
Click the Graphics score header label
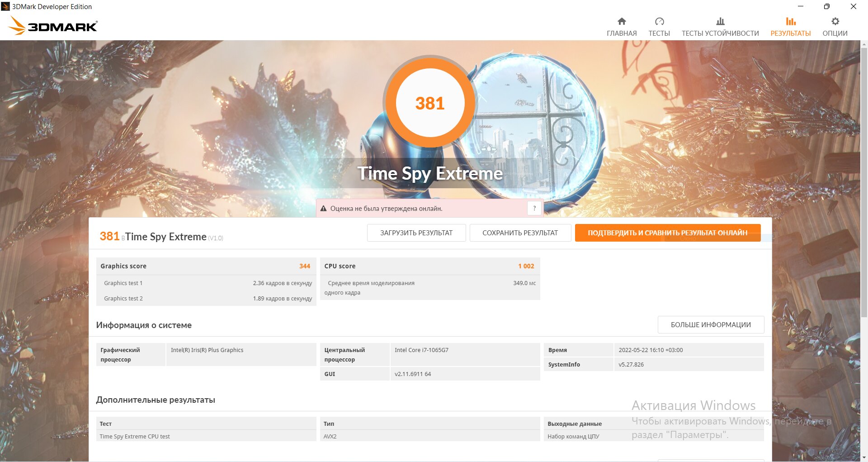123,266
